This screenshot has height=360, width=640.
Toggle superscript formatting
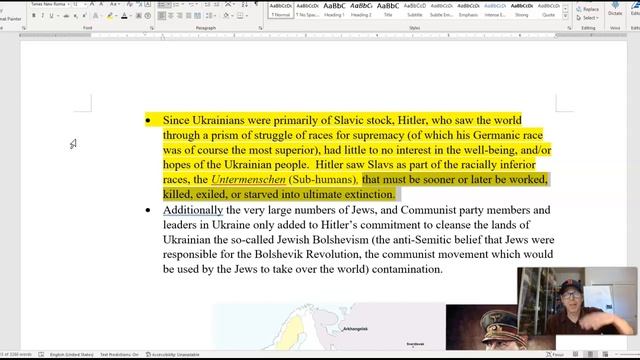point(84,16)
